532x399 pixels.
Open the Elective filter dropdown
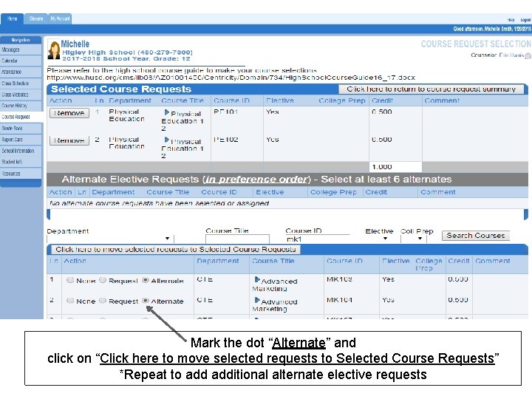385,239
